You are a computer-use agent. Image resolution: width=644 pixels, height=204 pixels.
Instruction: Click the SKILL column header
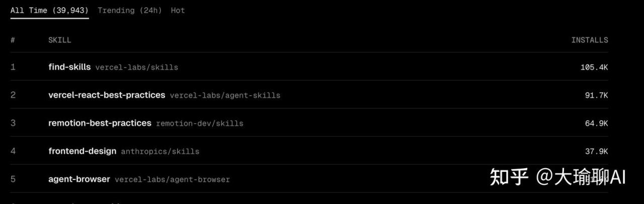point(59,40)
